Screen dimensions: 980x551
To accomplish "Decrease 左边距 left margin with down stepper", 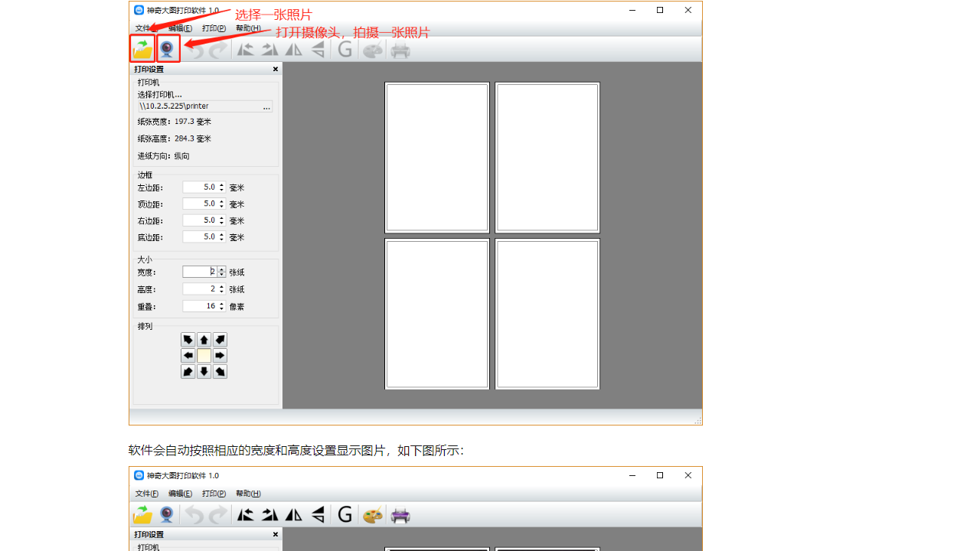I will coord(222,190).
